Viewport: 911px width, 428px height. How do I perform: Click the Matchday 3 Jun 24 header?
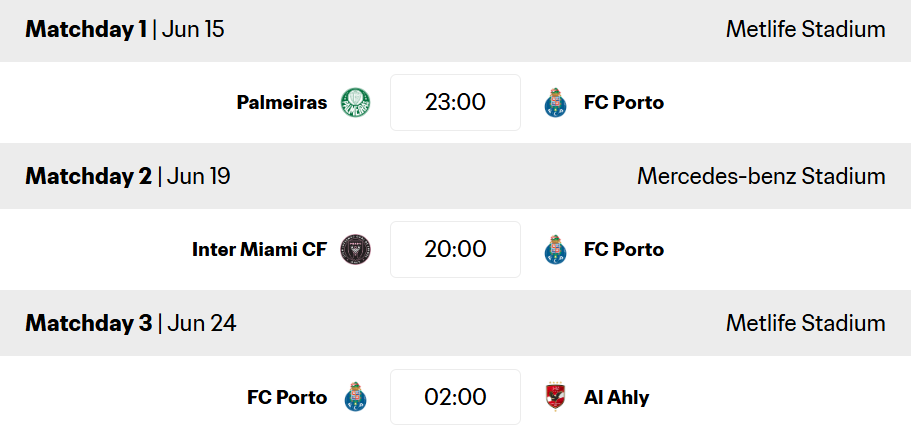point(130,323)
